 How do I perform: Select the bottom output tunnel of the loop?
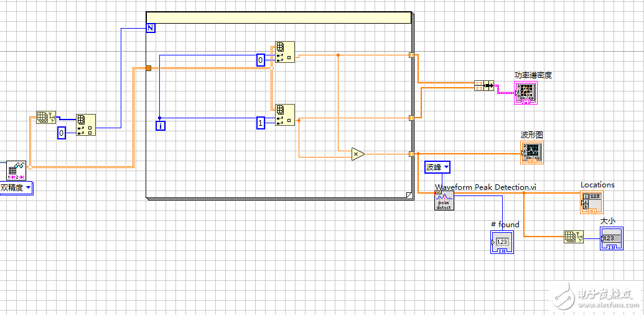(411, 154)
